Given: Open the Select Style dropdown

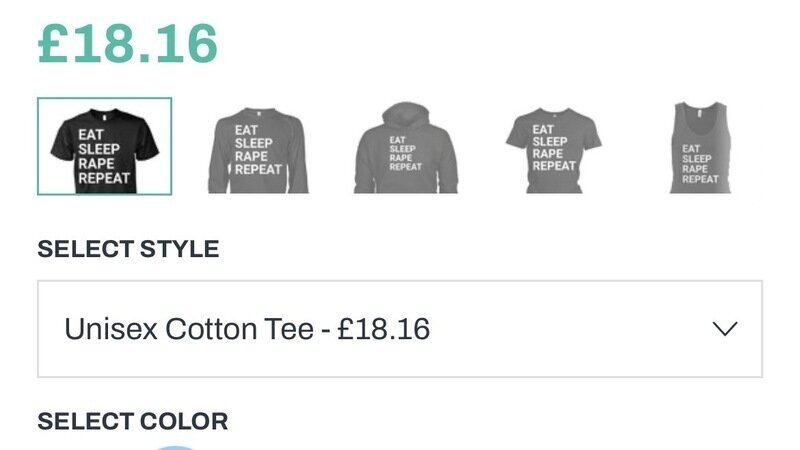Looking at the screenshot, I should [400, 329].
